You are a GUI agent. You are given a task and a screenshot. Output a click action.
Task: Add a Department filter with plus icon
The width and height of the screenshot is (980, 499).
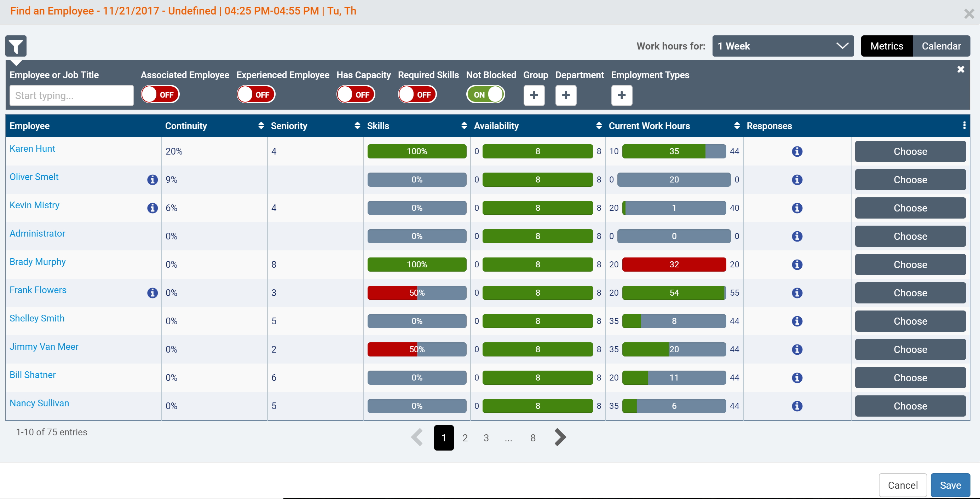point(565,95)
